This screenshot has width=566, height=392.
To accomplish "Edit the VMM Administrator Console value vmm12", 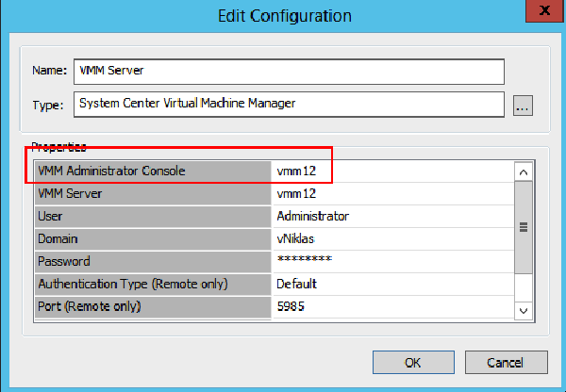I will (393, 171).
